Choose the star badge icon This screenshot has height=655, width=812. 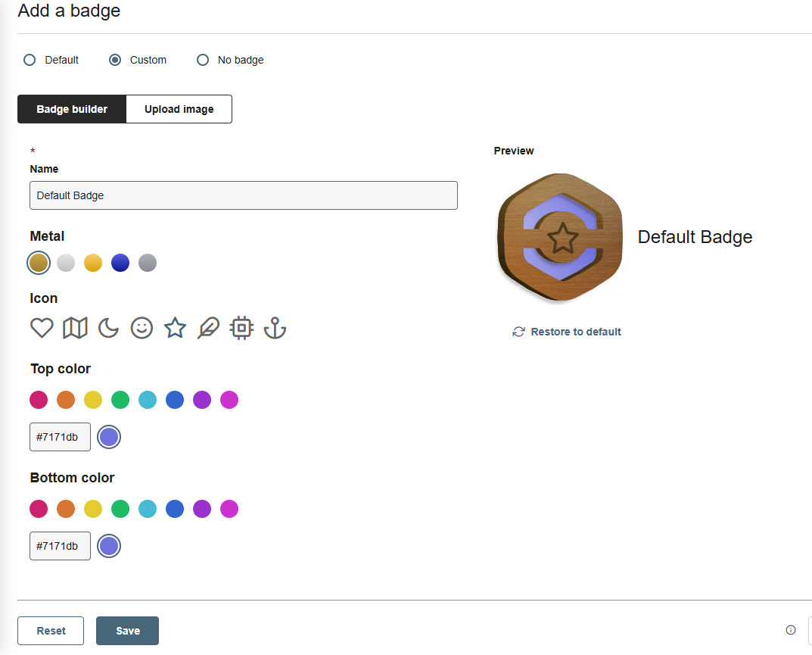pyautogui.click(x=175, y=328)
